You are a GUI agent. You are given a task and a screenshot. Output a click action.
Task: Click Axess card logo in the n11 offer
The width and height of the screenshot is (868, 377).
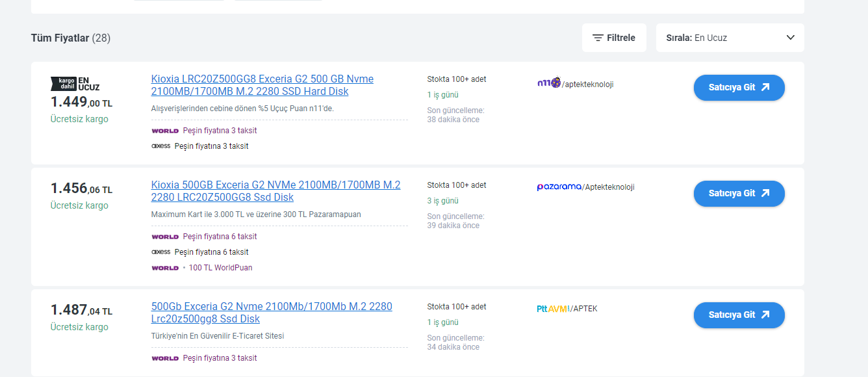tap(160, 146)
